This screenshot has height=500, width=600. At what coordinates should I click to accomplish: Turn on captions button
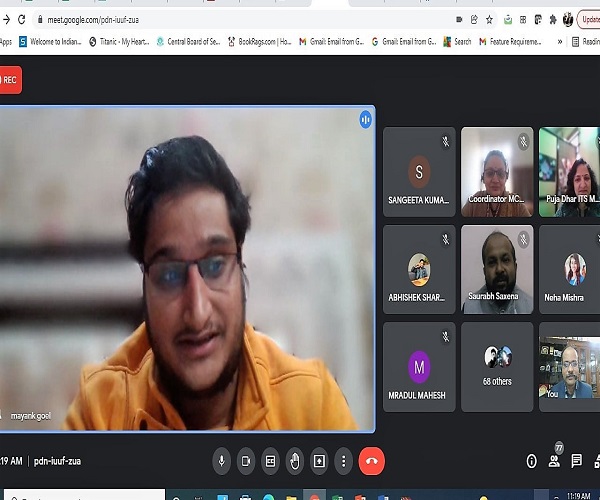click(x=271, y=461)
